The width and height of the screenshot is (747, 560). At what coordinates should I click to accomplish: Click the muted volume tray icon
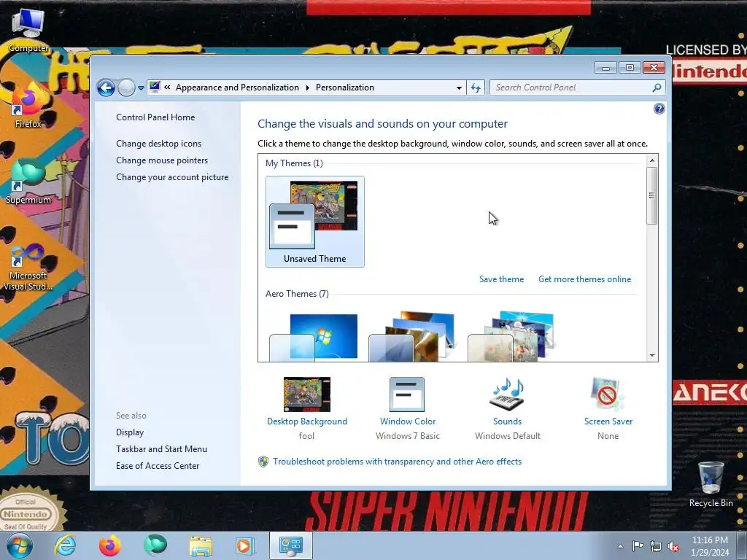(673, 546)
